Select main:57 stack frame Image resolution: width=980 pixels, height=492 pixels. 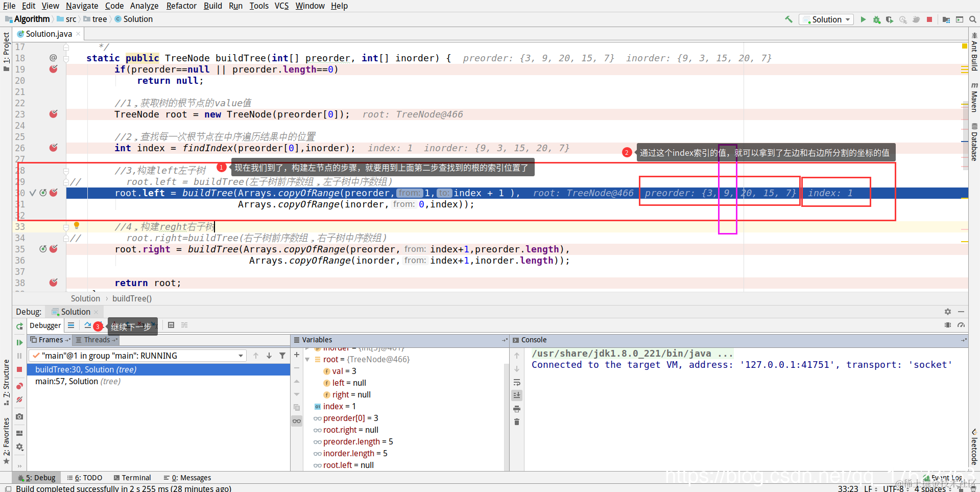pos(78,382)
